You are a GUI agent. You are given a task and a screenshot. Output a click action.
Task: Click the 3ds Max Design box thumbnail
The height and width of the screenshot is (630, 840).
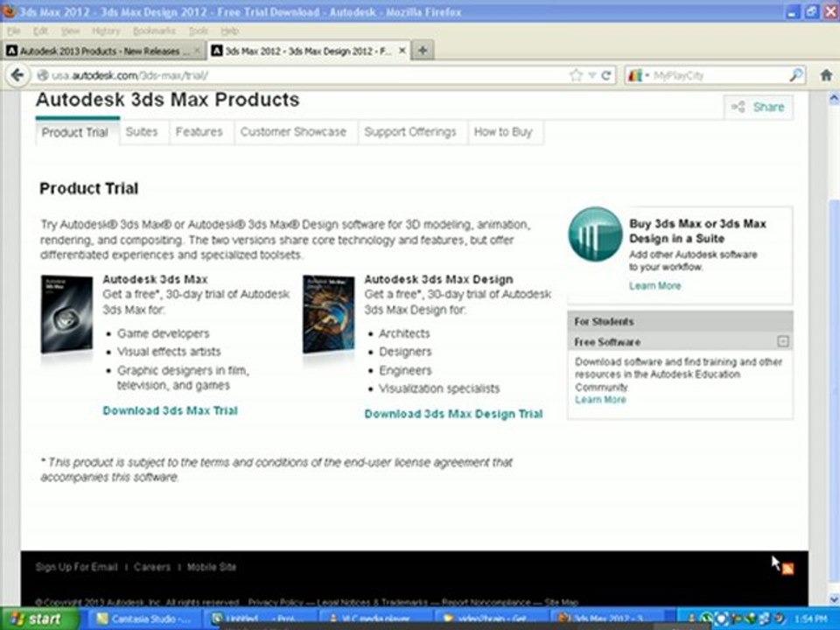[x=328, y=314]
